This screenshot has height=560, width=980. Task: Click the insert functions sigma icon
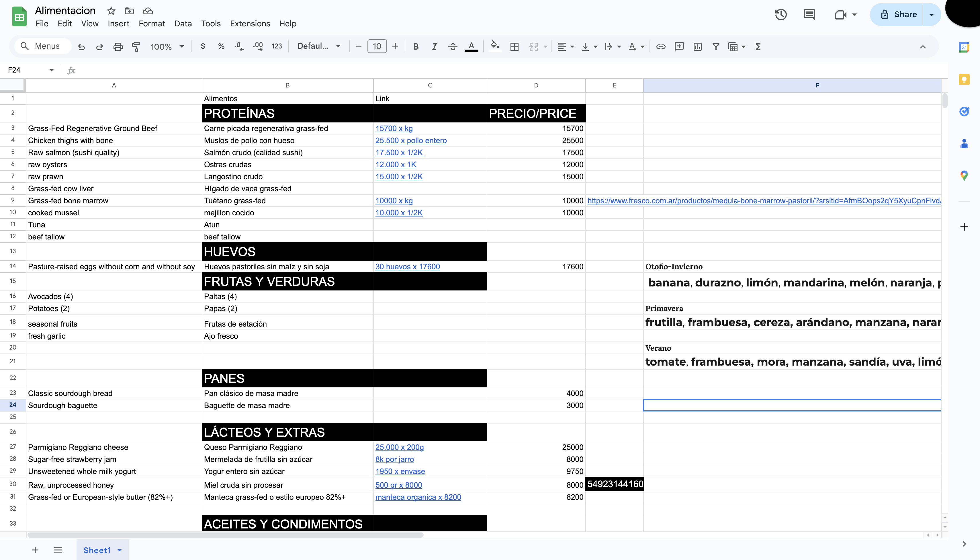click(x=758, y=46)
